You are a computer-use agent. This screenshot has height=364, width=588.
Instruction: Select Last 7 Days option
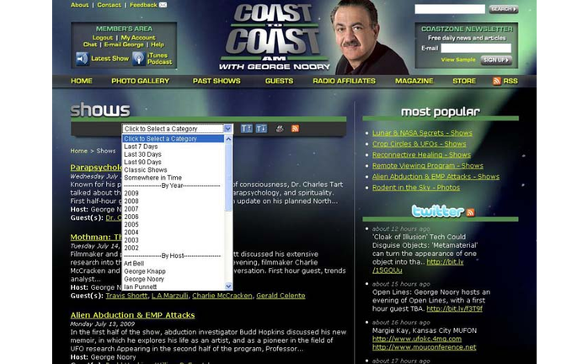(141, 147)
